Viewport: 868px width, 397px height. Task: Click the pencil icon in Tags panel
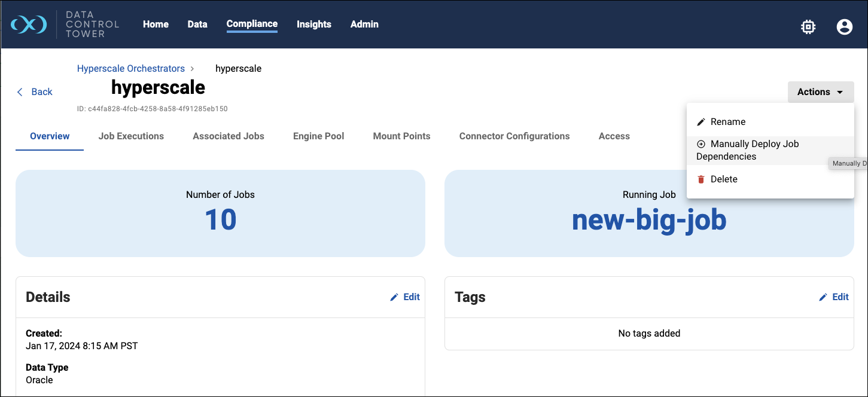823,297
